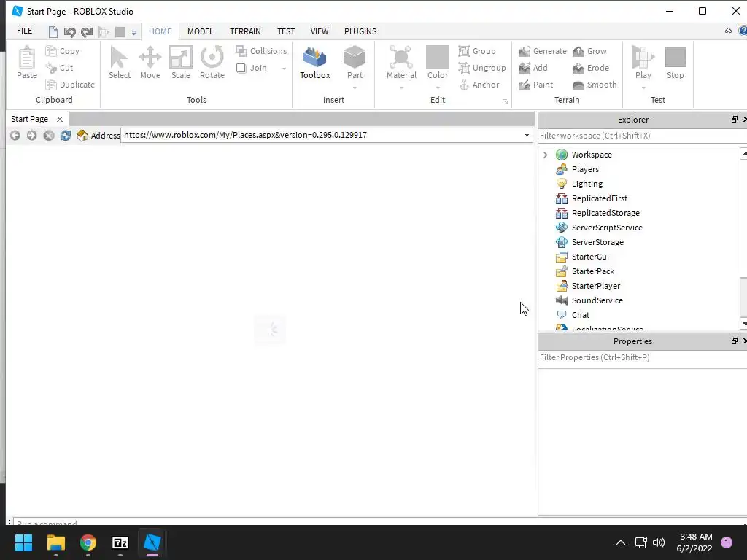Close the Start Page tab
Image resolution: width=747 pixels, height=560 pixels.
tap(60, 119)
